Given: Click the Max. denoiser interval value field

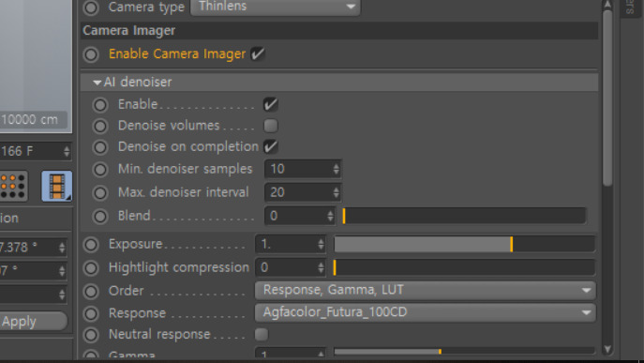Looking at the screenshot, I should [303, 192].
